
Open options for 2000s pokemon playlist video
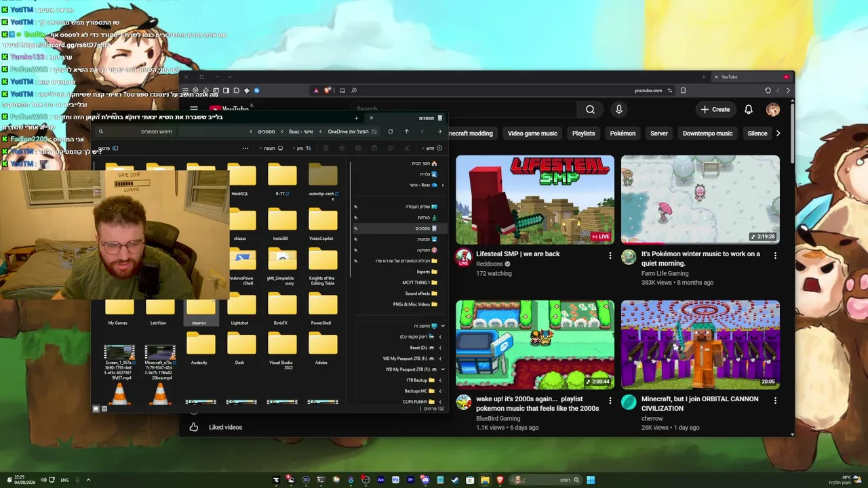point(610,401)
